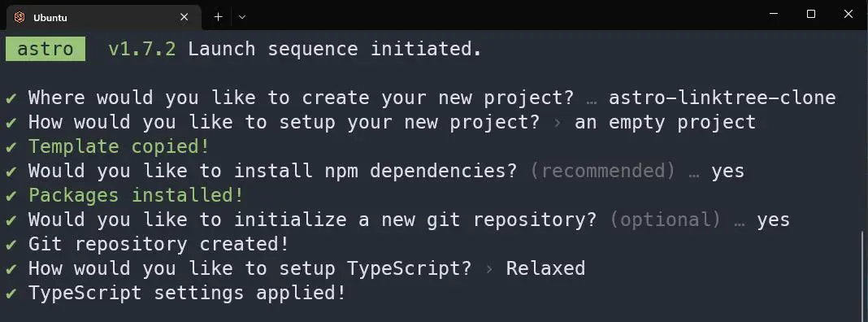
Task: Minimize the terminal window
Action: point(774,15)
